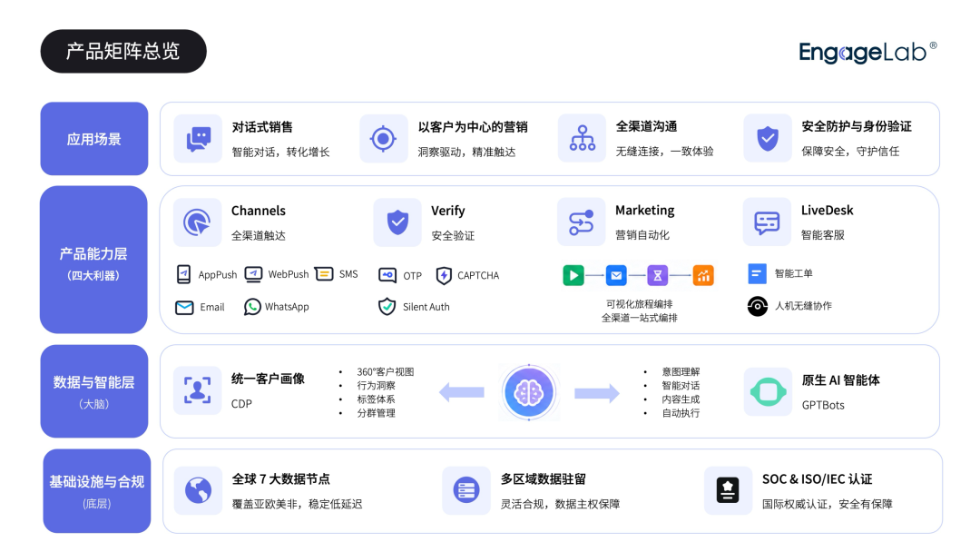This screenshot has width=980, height=552.
Task: Click the 智能对话 bullet in AI list
Action: [681, 386]
